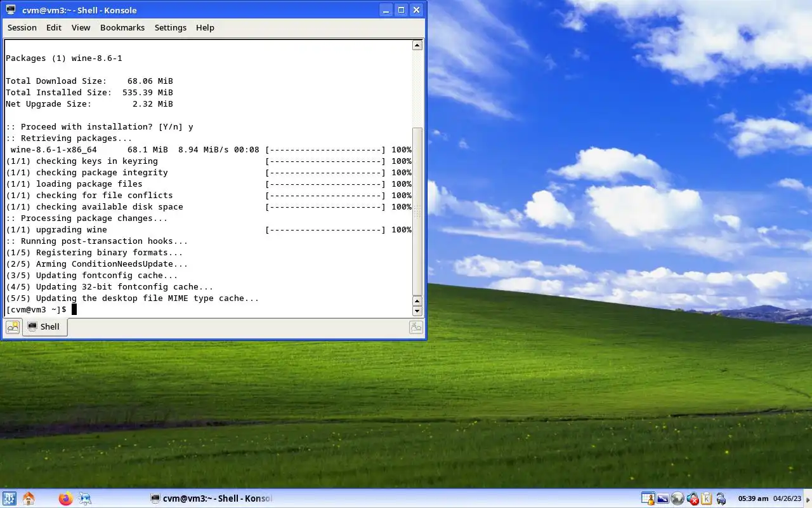Click 'Packages (1) wine-8.6-1' line
812x508 pixels.
click(x=64, y=58)
